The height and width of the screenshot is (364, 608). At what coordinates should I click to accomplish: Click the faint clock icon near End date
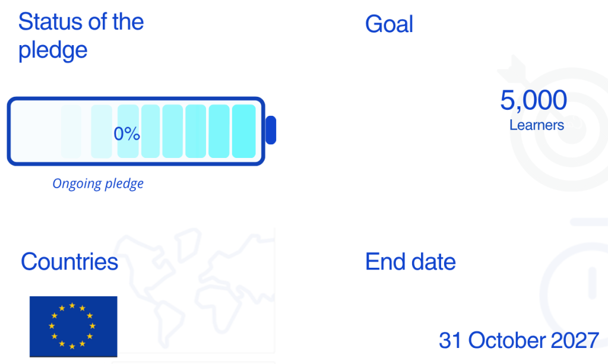pyautogui.click(x=579, y=285)
